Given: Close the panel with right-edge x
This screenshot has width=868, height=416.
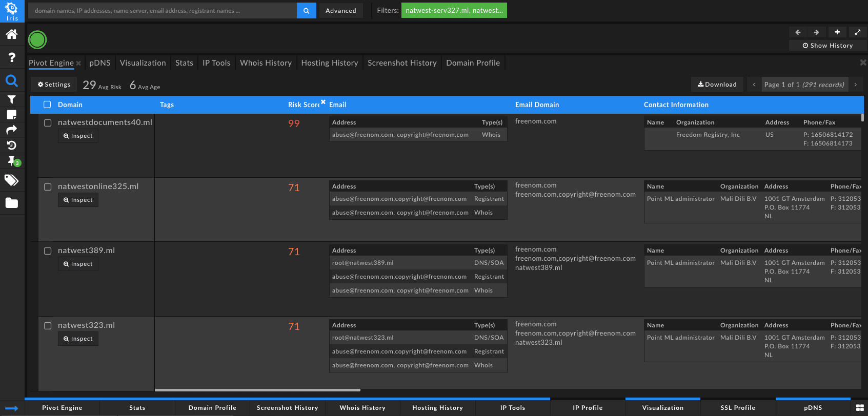Looking at the screenshot, I should [x=863, y=63].
